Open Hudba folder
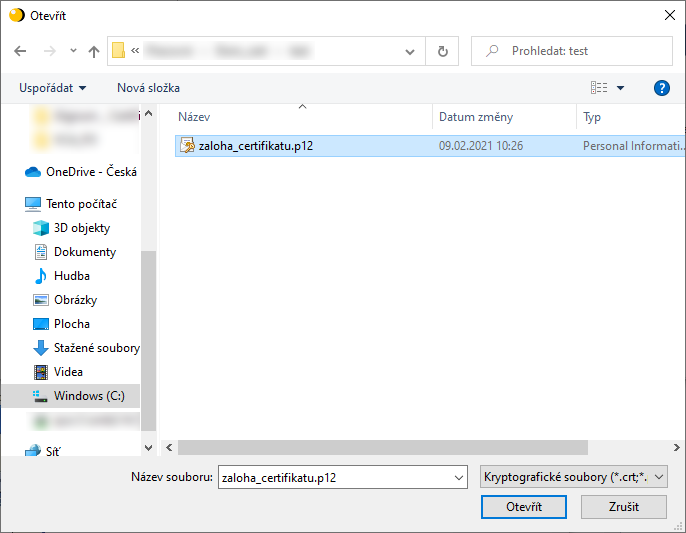Image resolution: width=686 pixels, height=533 pixels. coord(72,276)
